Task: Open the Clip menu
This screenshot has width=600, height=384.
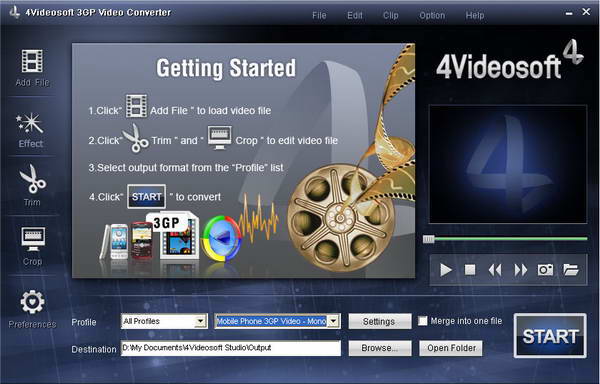Action: (390, 15)
